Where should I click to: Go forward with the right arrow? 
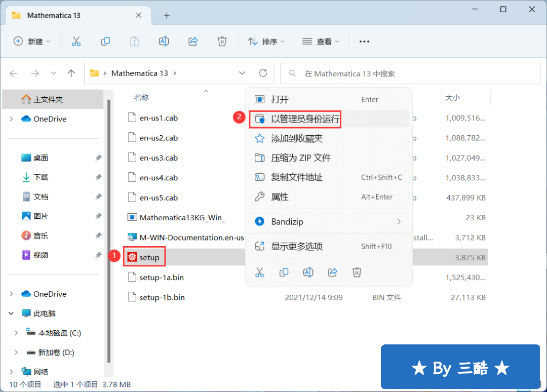tap(35, 73)
